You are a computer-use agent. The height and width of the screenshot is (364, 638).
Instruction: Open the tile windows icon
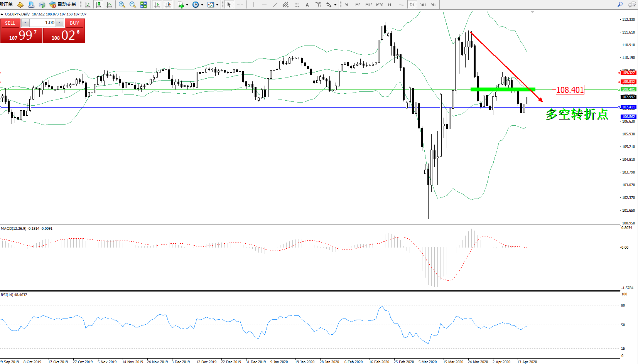(x=143, y=5)
